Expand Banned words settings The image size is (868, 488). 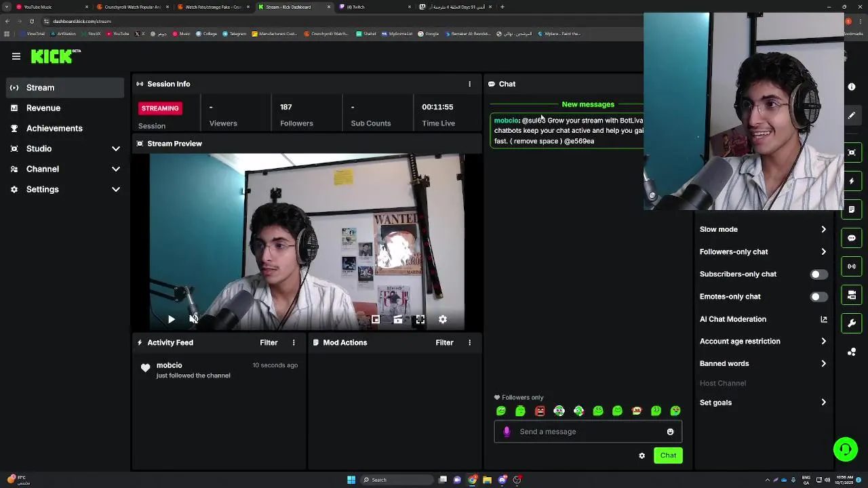(x=763, y=363)
